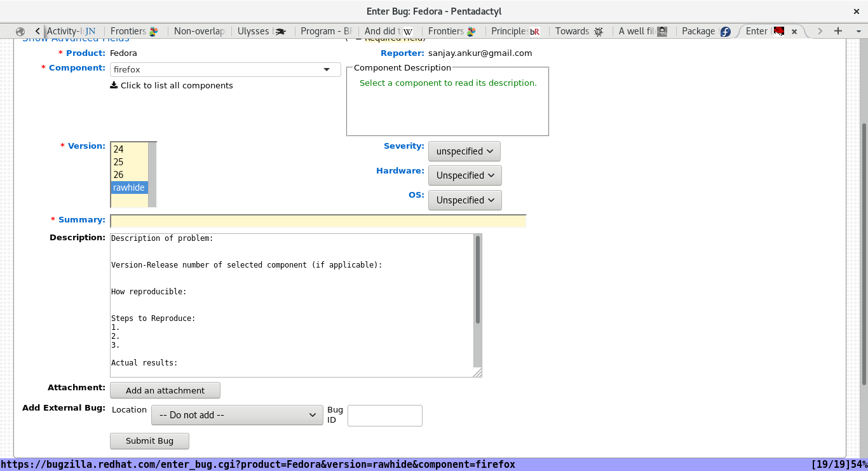Click the Description textarea scrollbar
The width and height of the screenshot is (868, 471).
(478, 280)
